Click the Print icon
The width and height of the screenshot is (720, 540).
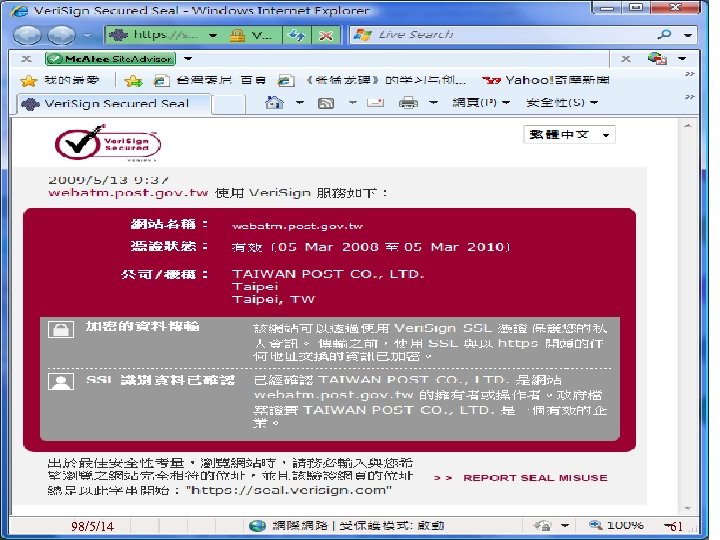408,102
